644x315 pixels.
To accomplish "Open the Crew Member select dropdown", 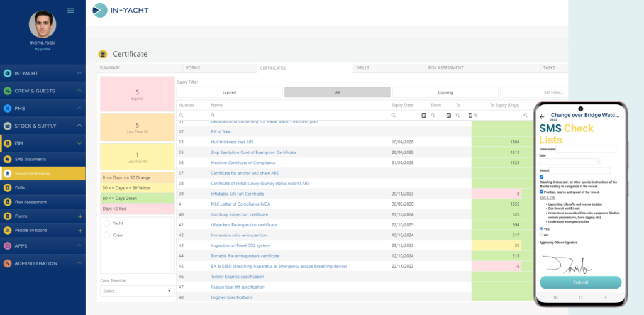I will click(137, 291).
